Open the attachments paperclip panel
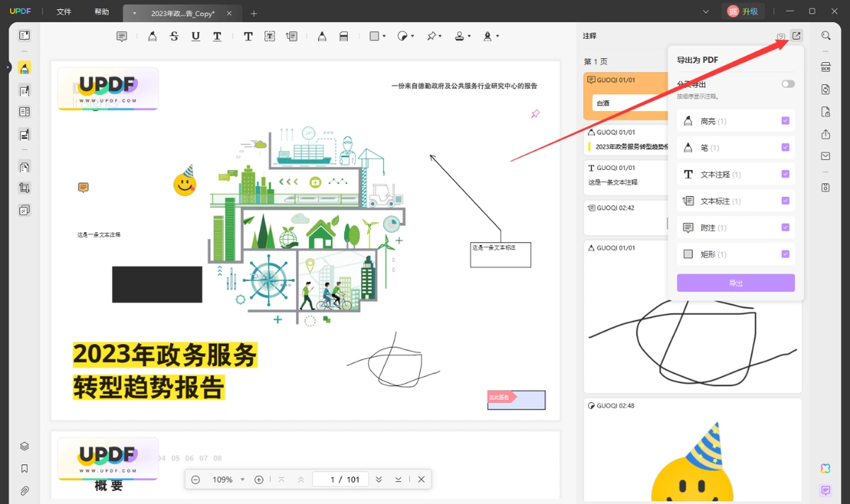The width and height of the screenshot is (850, 504). click(25, 491)
